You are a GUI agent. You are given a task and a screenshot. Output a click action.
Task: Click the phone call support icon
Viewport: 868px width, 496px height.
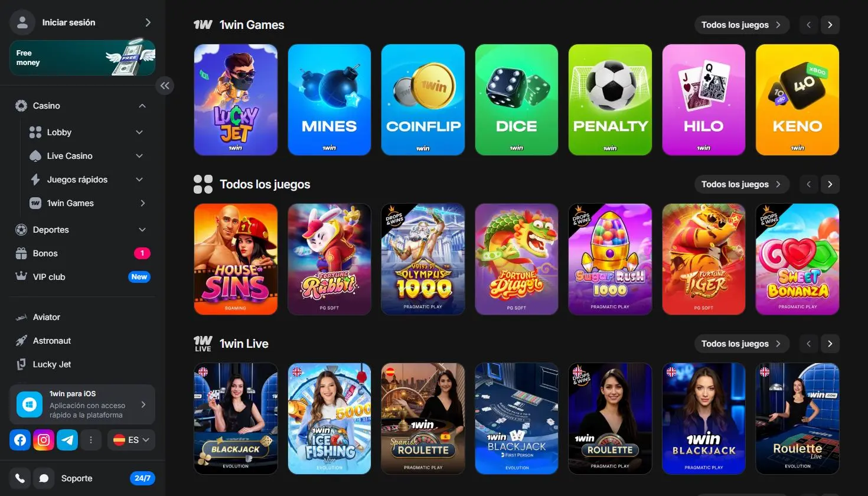point(20,478)
